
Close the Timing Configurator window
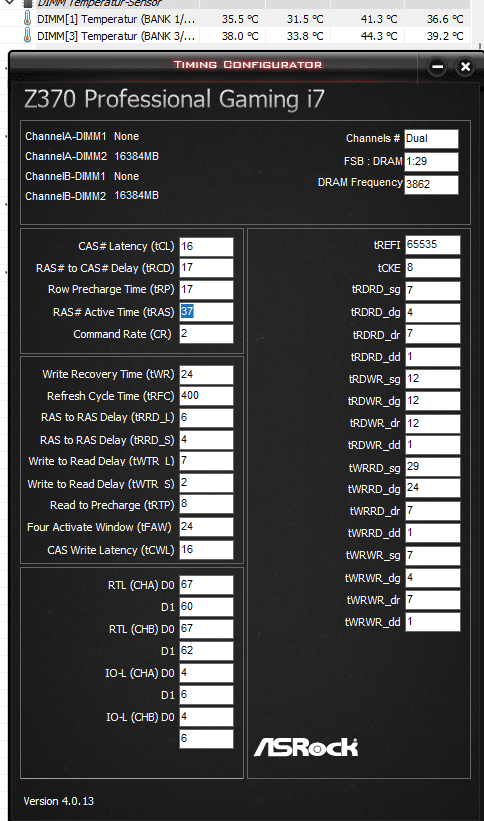point(465,66)
